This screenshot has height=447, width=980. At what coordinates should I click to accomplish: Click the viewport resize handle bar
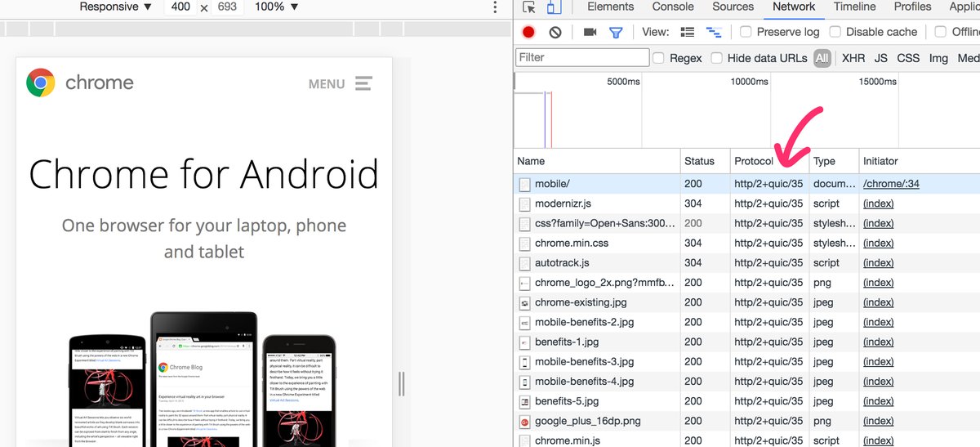[401, 383]
